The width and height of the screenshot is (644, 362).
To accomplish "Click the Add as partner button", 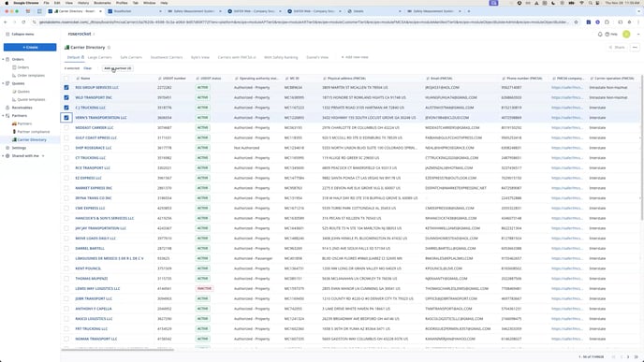I will pyautogui.click(x=117, y=68).
